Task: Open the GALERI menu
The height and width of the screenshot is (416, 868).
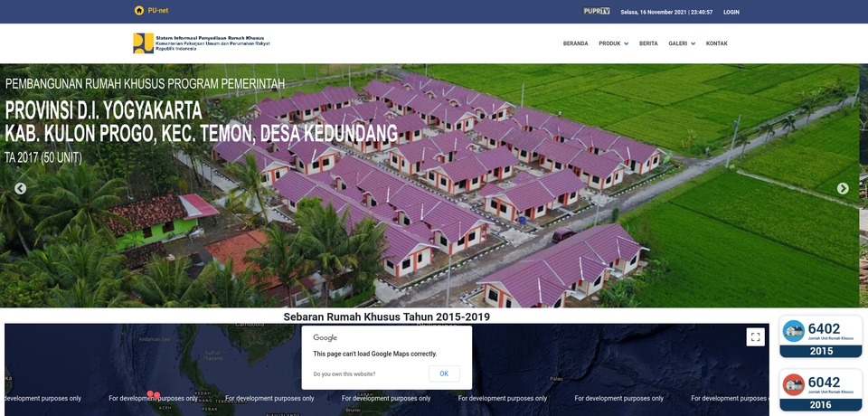Action: pos(677,43)
